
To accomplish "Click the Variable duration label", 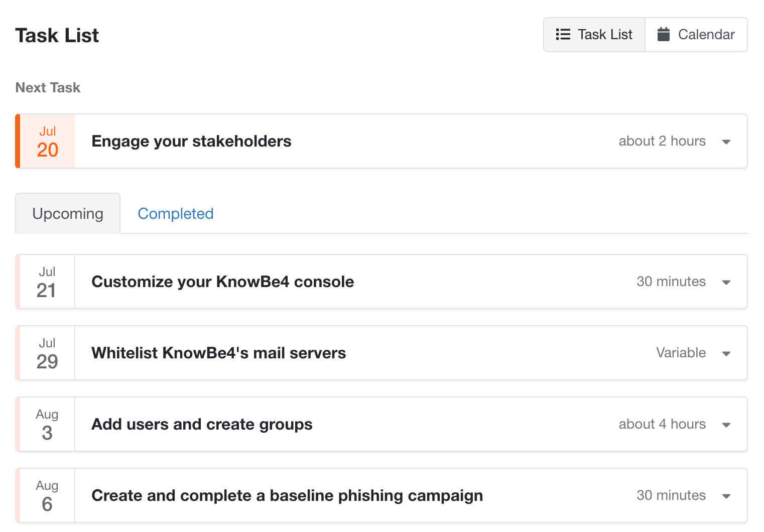I will (x=681, y=353).
